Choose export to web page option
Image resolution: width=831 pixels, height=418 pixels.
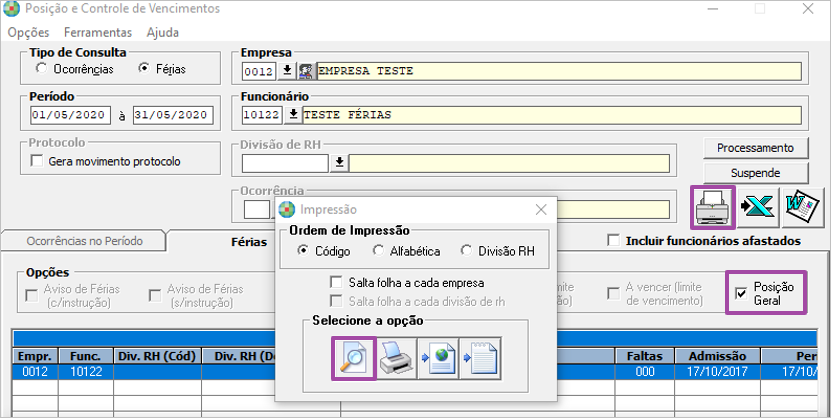[438, 358]
